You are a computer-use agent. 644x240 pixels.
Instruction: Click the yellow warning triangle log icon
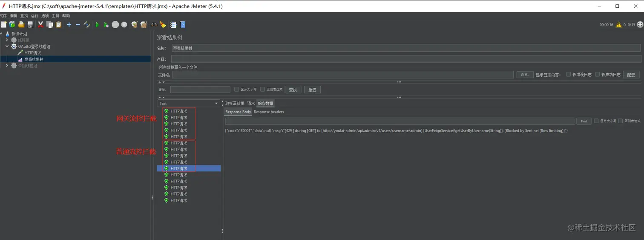pos(618,25)
